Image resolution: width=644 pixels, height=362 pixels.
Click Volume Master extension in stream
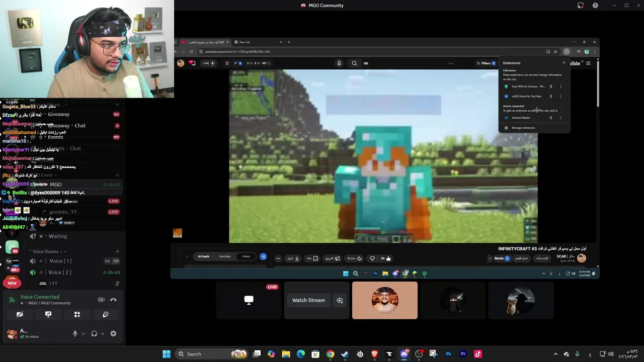pos(521,118)
